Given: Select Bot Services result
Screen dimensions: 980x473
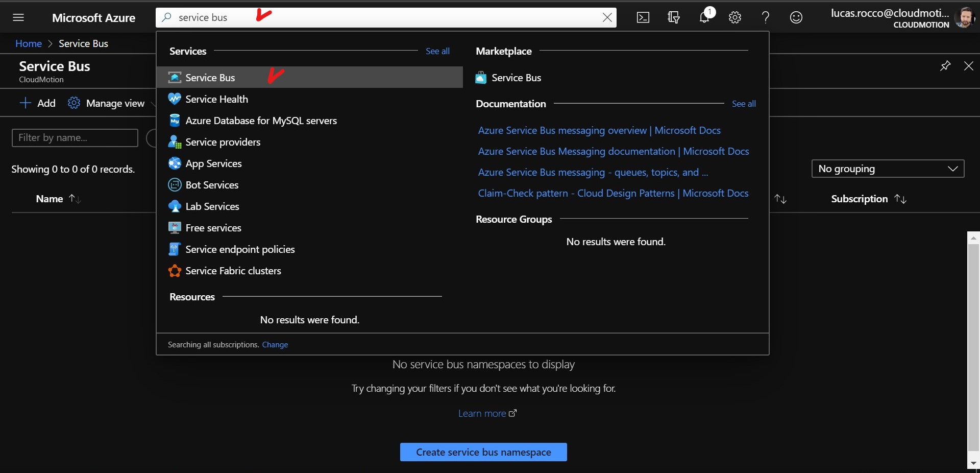Looking at the screenshot, I should click(309, 185).
